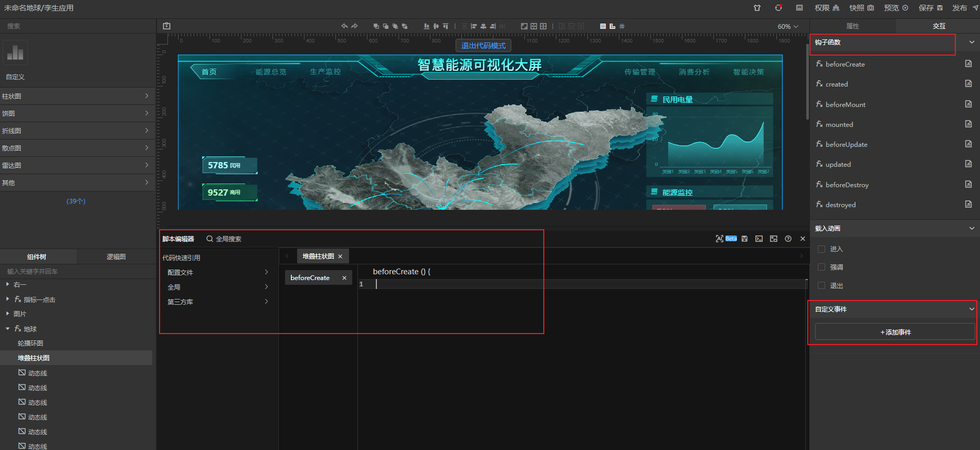Open the beforeCreate hook edit icon
Viewport: 980px width, 450px height.
[968, 63]
